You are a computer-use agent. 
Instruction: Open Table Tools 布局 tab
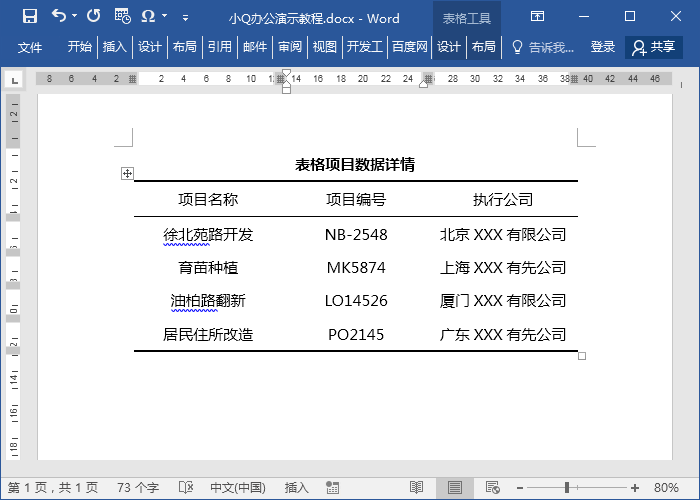point(483,47)
